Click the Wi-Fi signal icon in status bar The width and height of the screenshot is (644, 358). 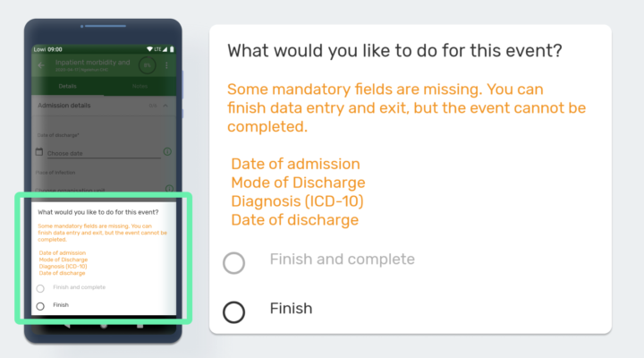point(149,49)
